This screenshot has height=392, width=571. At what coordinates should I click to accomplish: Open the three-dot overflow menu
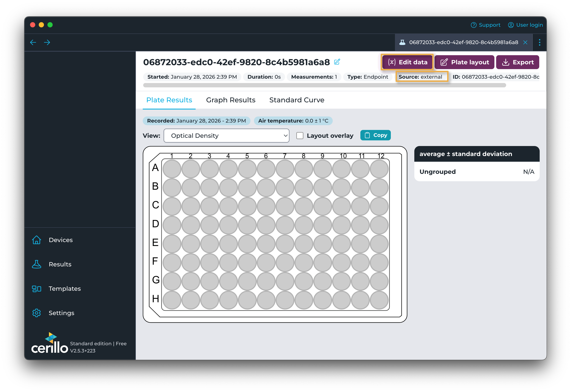coord(540,42)
